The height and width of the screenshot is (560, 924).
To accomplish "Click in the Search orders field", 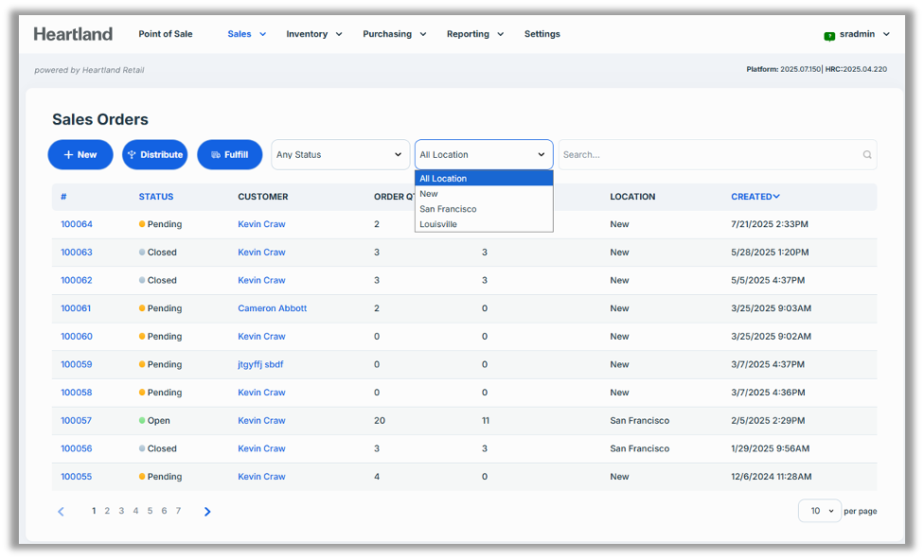I will click(710, 155).
